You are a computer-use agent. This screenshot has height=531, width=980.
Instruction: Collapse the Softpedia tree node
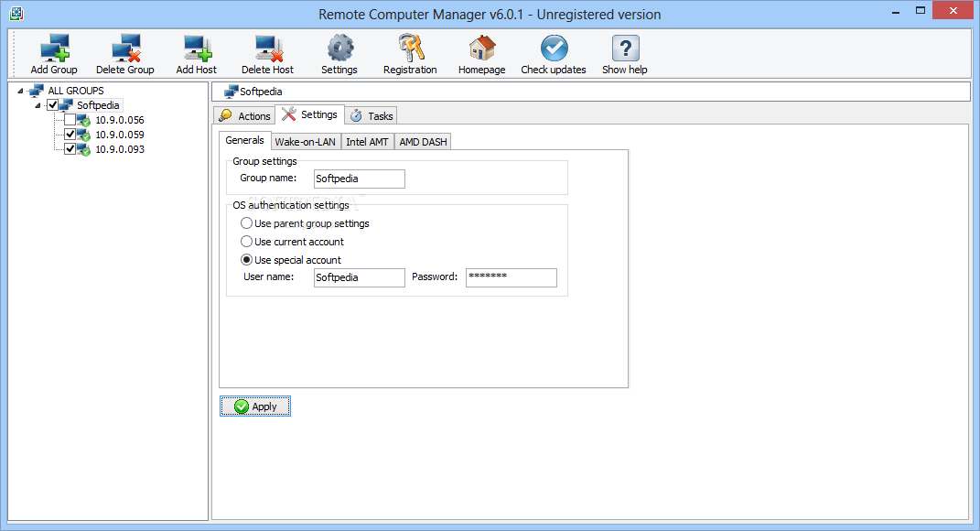pyautogui.click(x=38, y=105)
